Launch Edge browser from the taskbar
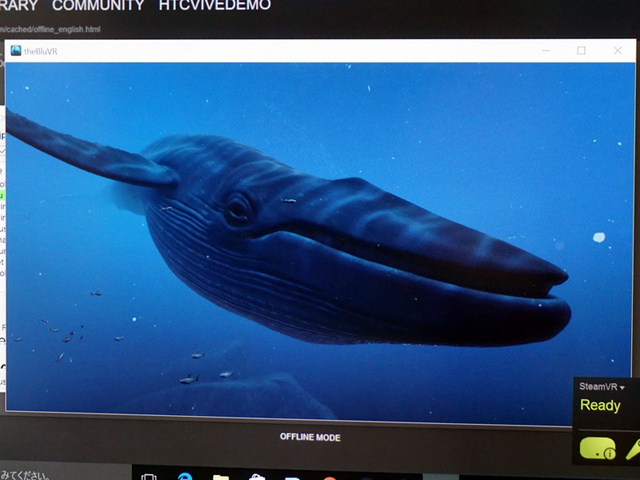This screenshot has height=480, width=640. coord(185,477)
